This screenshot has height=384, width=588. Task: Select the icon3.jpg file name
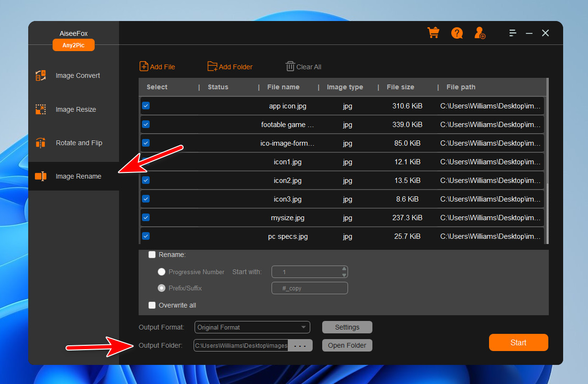click(x=288, y=199)
